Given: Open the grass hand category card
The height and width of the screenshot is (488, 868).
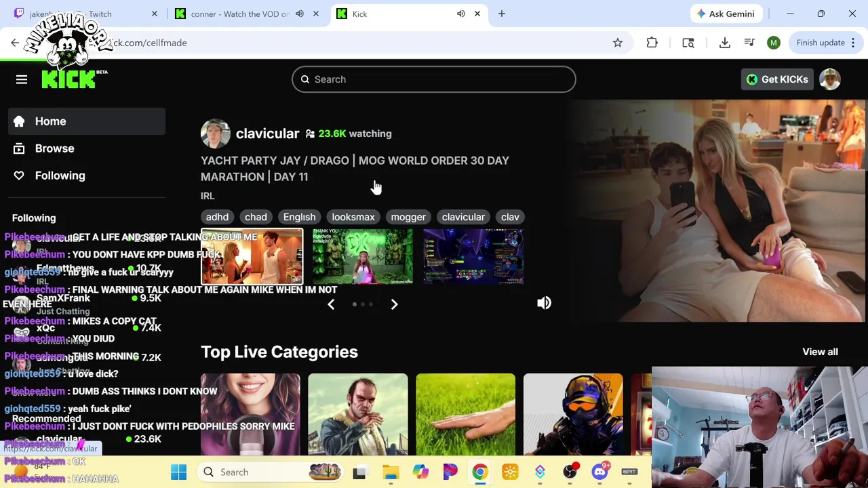Looking at the screenshot, I should click(x=465, y=414).
